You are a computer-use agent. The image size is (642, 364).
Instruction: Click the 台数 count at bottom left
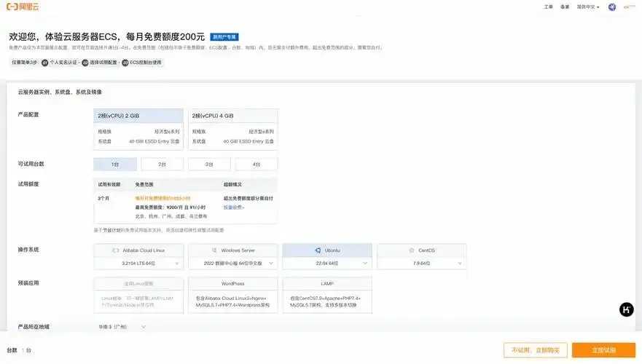coord(19,350)
